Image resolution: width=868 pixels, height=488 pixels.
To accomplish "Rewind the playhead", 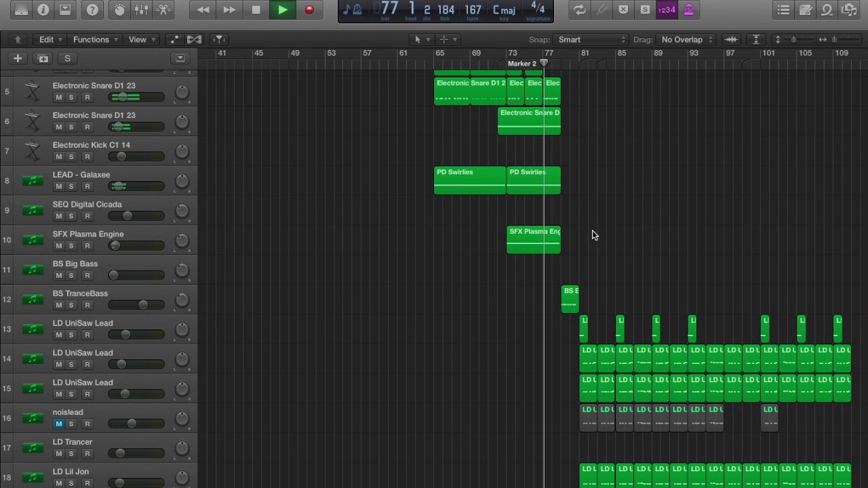I will coord(203,9).
